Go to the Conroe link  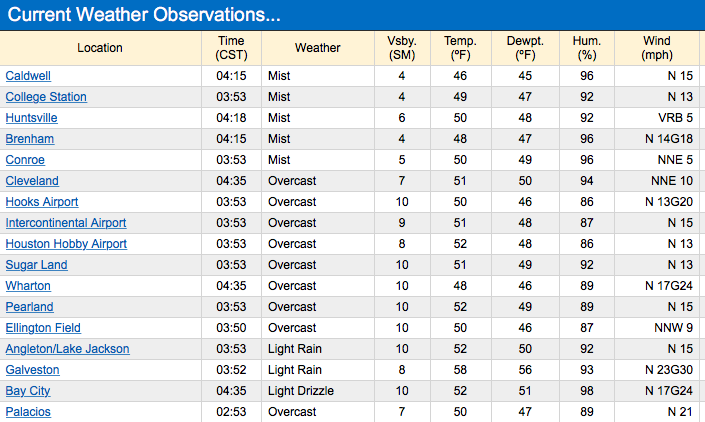(x=25, y=160)
